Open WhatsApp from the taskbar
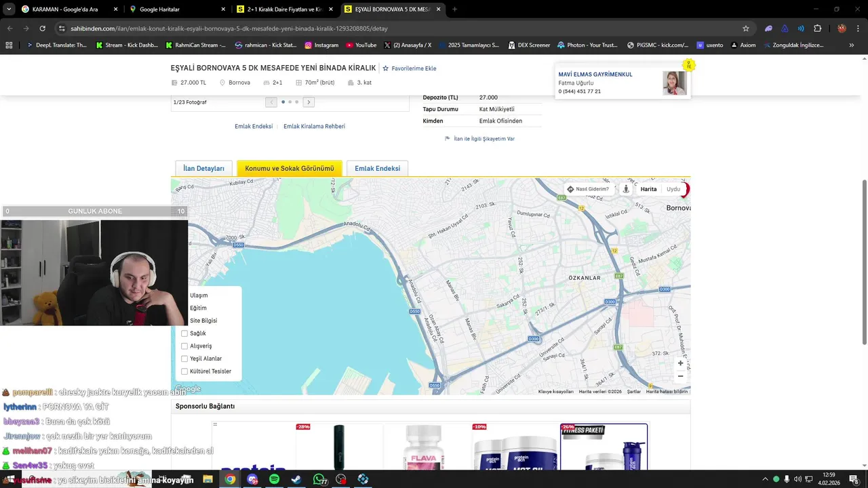 coord(319,479)
